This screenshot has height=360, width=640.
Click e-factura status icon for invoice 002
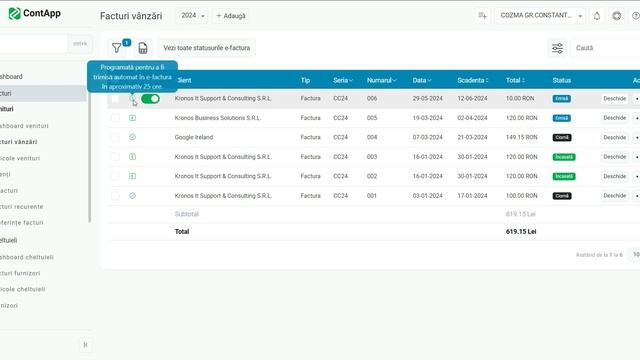[132, 176]
